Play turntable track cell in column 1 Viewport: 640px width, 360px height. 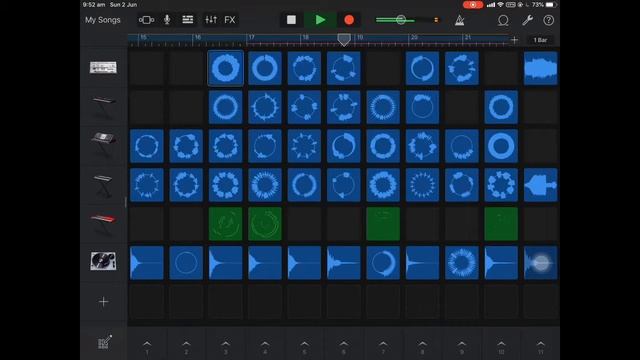pos(147,262)
